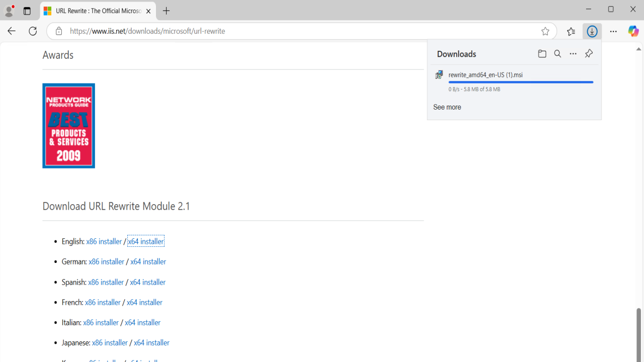Screen dimensions: 644x362
Task: Click See more in Downloads
Action: click(x=447, y=107)
